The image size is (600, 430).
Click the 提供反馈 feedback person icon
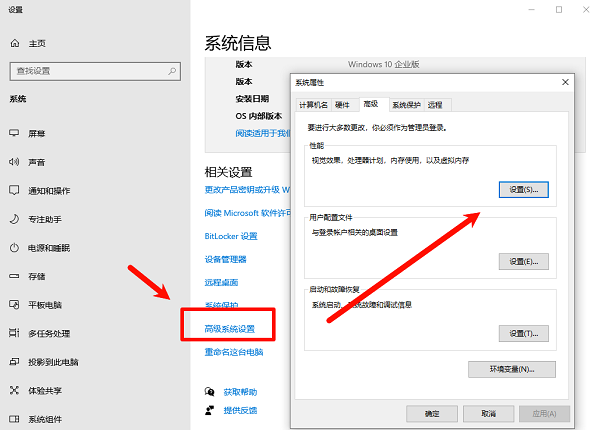coord(210,410)
